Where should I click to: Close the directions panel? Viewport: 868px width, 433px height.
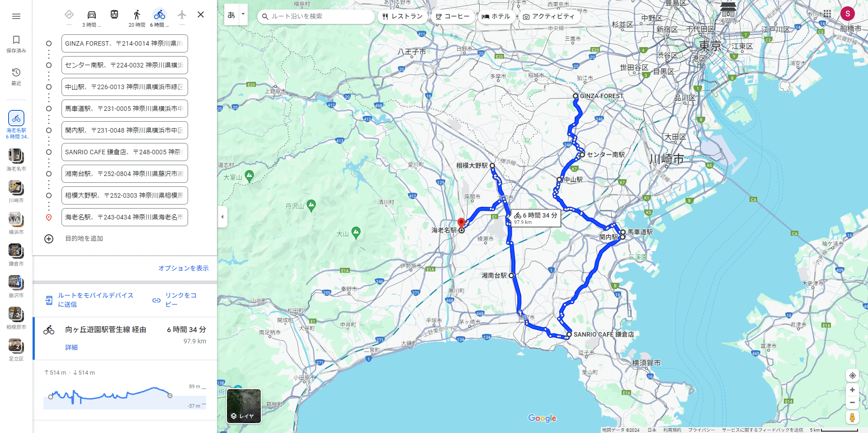(201, 14)
